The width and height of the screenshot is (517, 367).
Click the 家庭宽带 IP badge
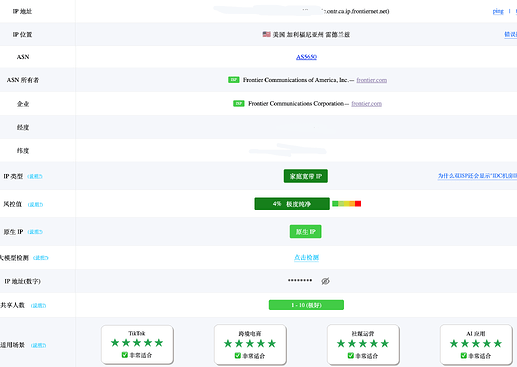tap(306, 176)
